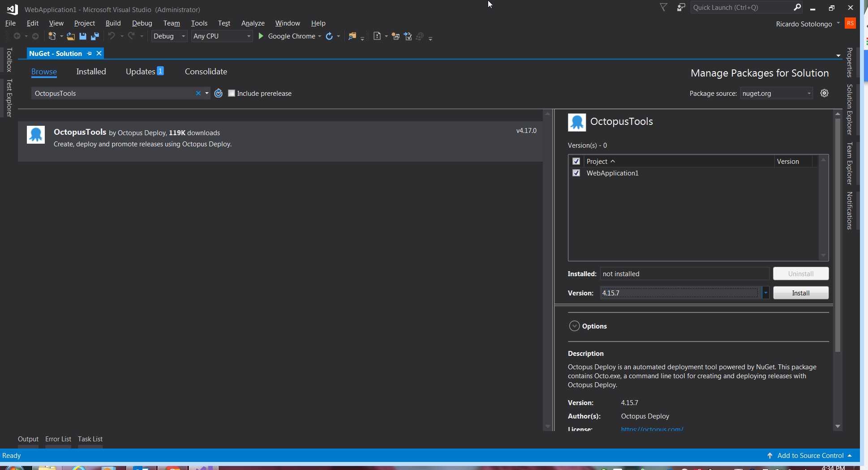Viewport: 868px width, 470px height.
Task: Open the Task List panel tab
Action: (x=90, y=439)
